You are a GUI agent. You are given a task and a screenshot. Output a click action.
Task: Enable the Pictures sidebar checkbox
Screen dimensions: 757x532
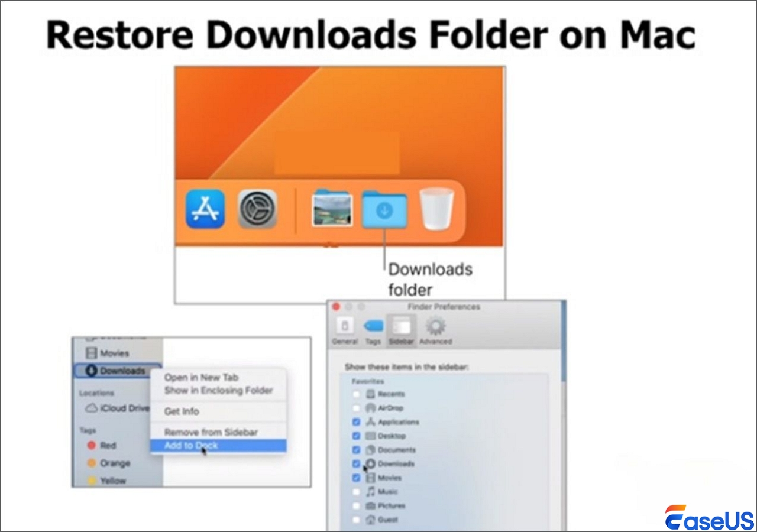click(356, 506)
